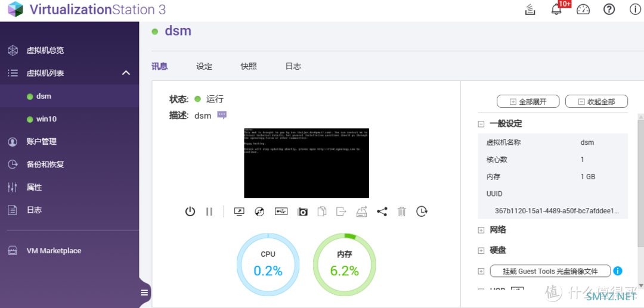Collapse the 虚拟机列表 chevron arrow
Viewport: 644px width, 308px height.
click(x=126, y=73)
